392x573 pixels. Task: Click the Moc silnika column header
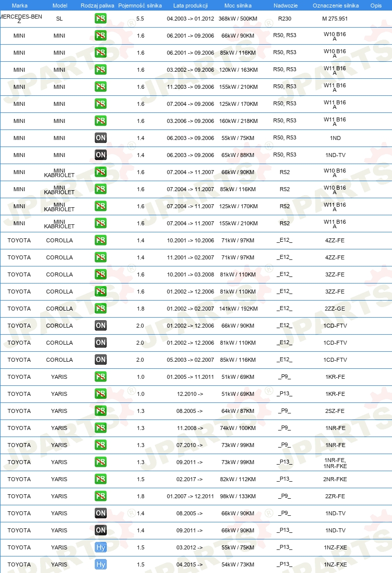(x=238, y=6)
